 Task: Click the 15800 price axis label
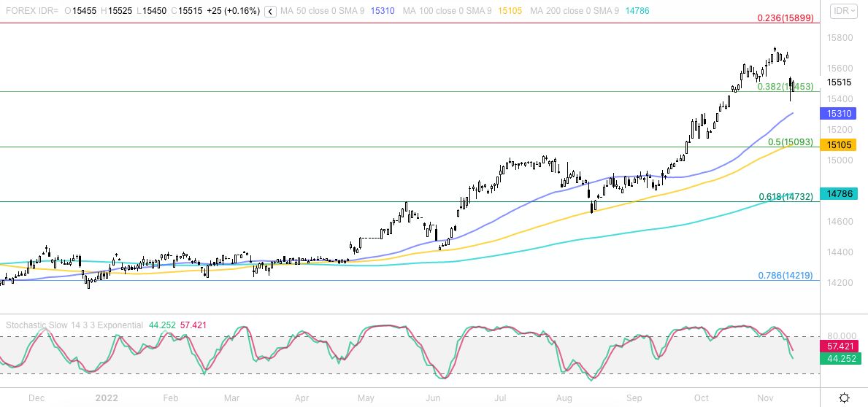coord(840,38)
